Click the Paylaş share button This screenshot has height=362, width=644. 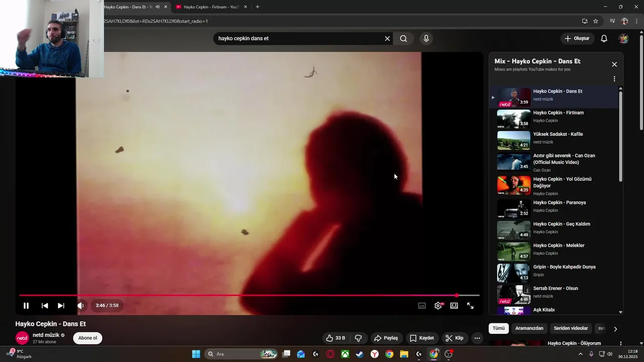click(386, 338)
